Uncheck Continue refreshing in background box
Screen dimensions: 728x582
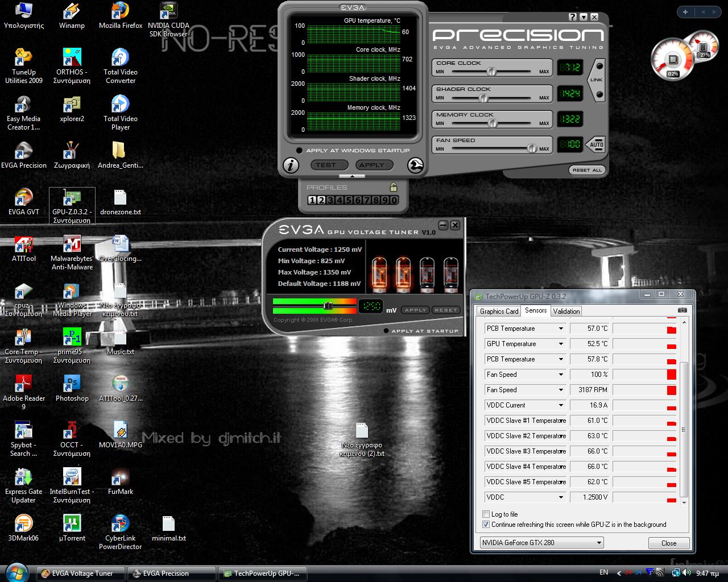[486, 525]
